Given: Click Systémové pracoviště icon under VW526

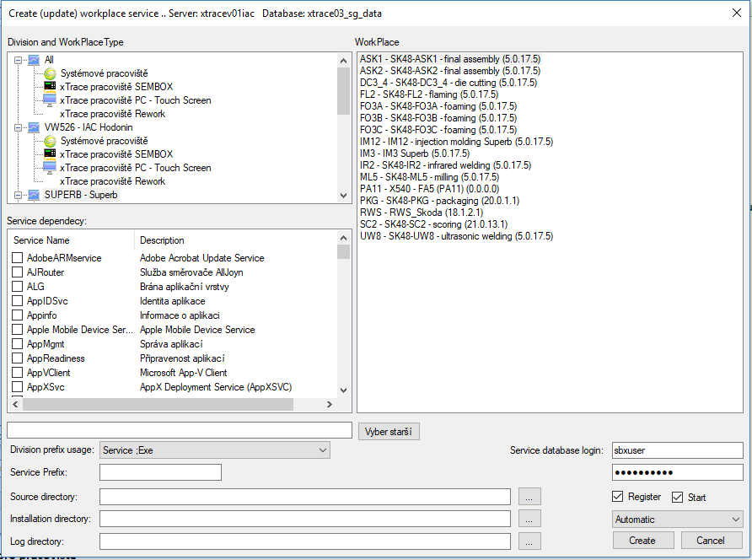Looking at the screenshot, I should (50, 141).
